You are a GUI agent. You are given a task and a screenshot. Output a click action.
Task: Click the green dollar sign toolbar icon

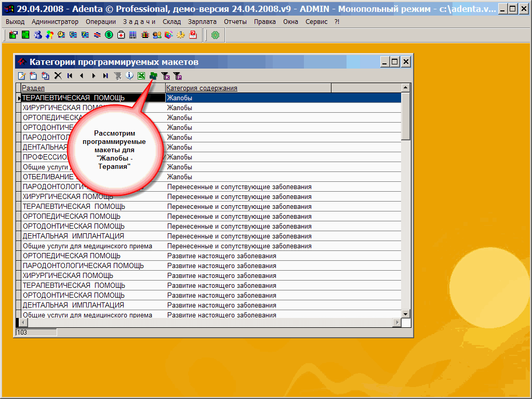pyautogui.click(x=109, y=35)
